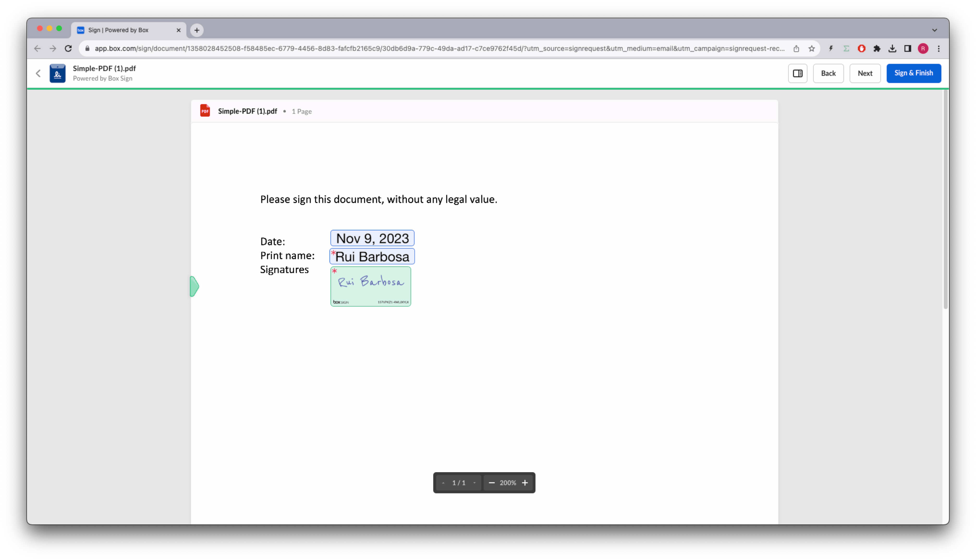The image size is (976, 560).
Task: Click the green field navigation arrow tab
Action: (194, 286)
